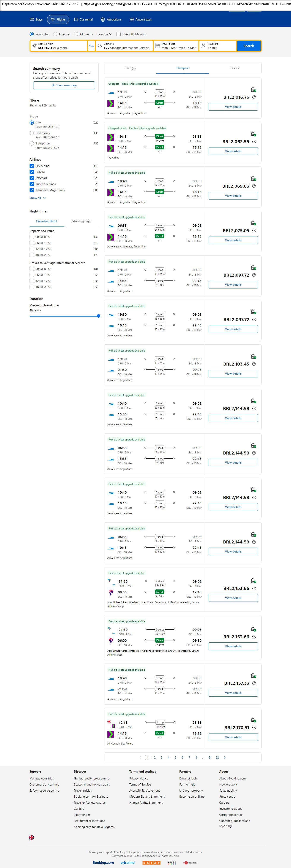Image resolution: width=291 pixels, height=868 pixels.
Task: Switch to the Fastest results tab
Action: [235, 68]
